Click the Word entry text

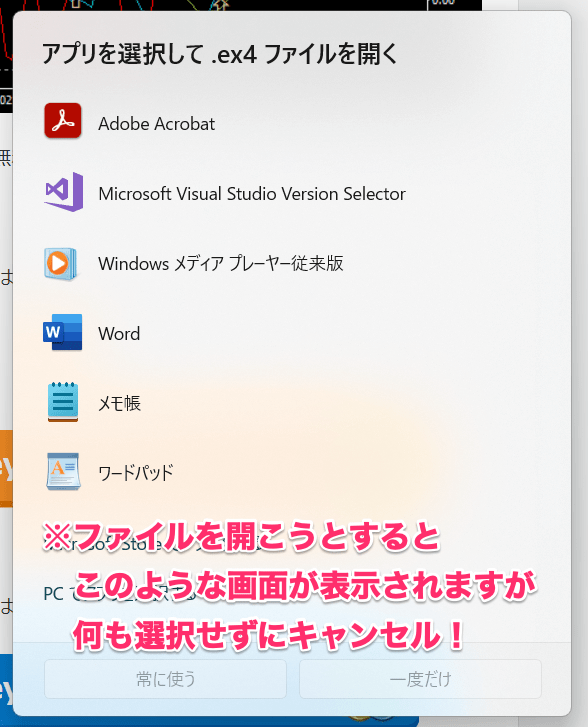[x=119, y=334]
